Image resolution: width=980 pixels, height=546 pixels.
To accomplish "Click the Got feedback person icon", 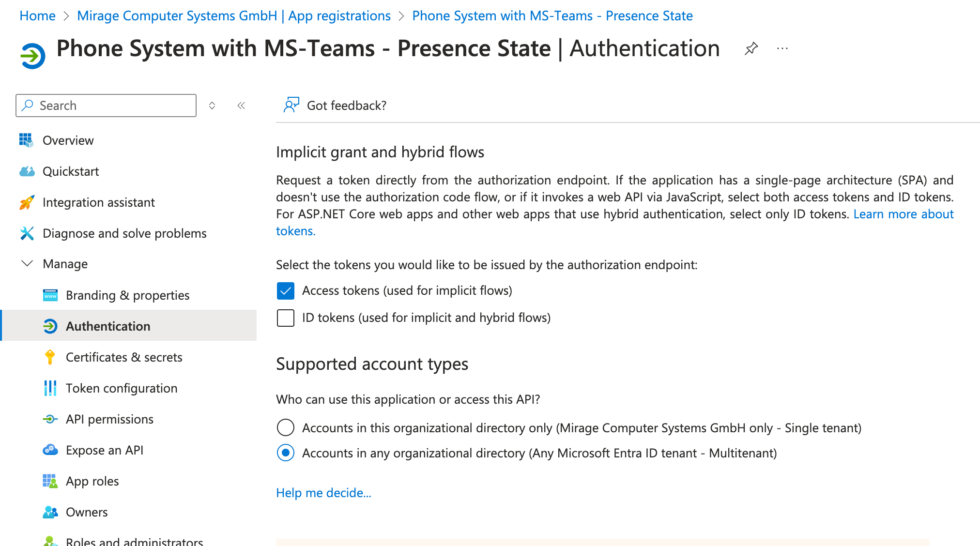I will pyautogui.click(x=291, y=105).
